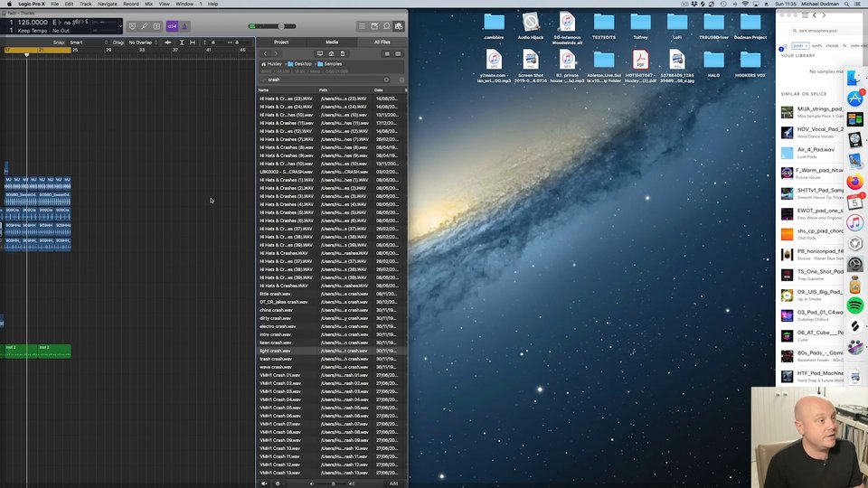Toggle the purple count-in button

click(172, 26)
